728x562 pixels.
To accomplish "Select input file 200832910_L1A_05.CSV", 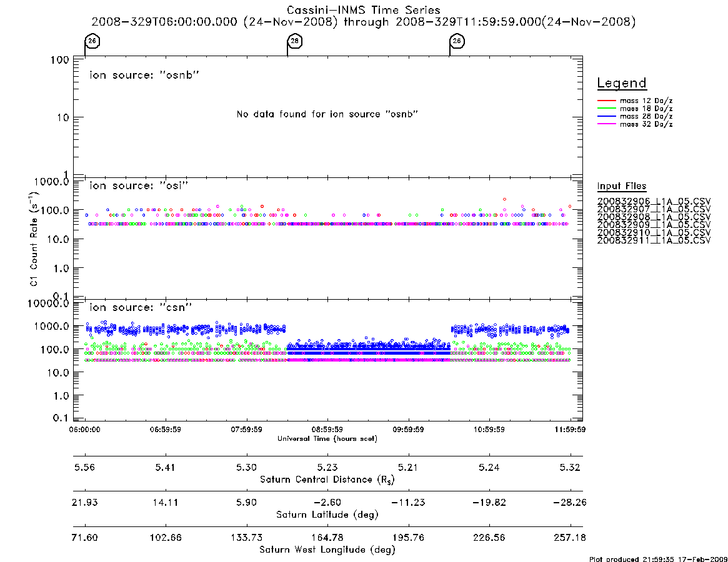I will [x=654, y=232].
